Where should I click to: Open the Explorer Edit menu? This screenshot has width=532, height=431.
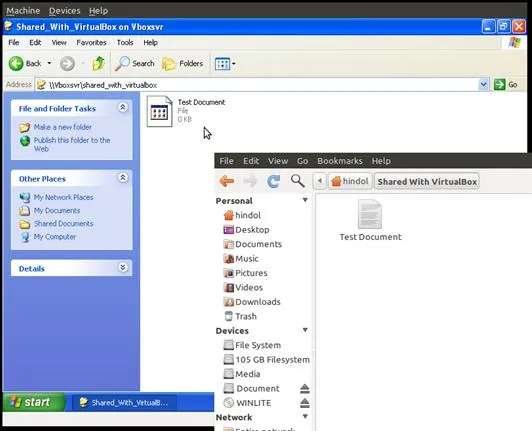coord(35,42)
